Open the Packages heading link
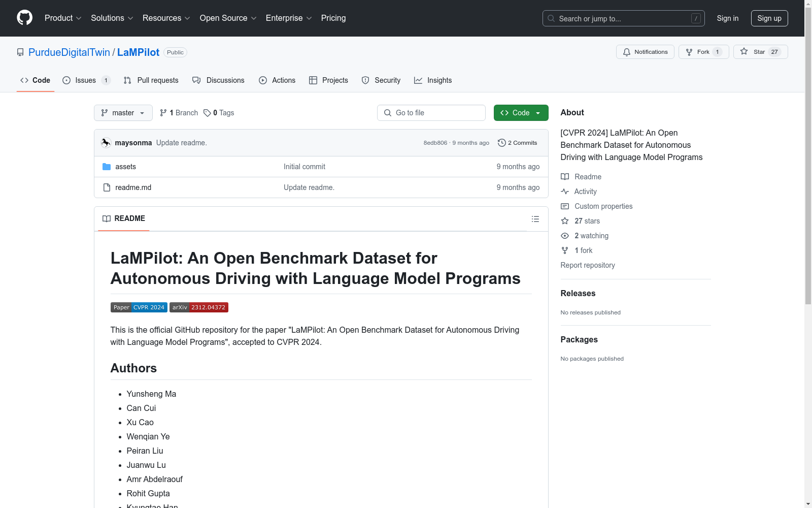812x508 pixels. point(579,339)
